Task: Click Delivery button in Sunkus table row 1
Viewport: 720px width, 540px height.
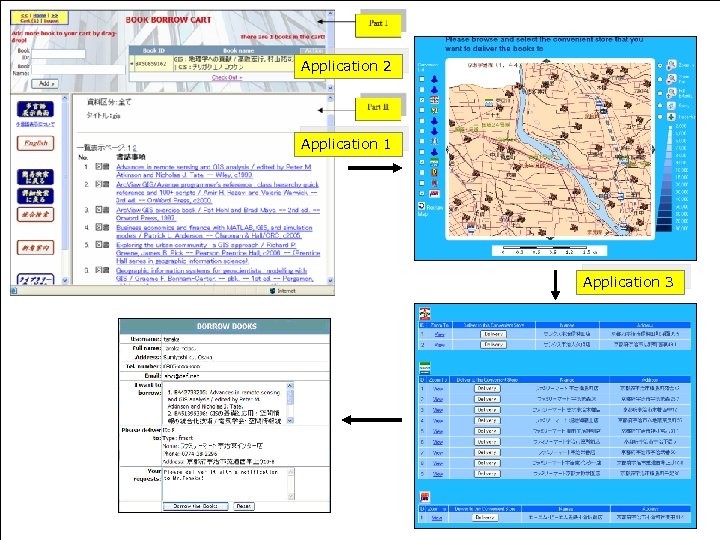Action: [493, 334]
